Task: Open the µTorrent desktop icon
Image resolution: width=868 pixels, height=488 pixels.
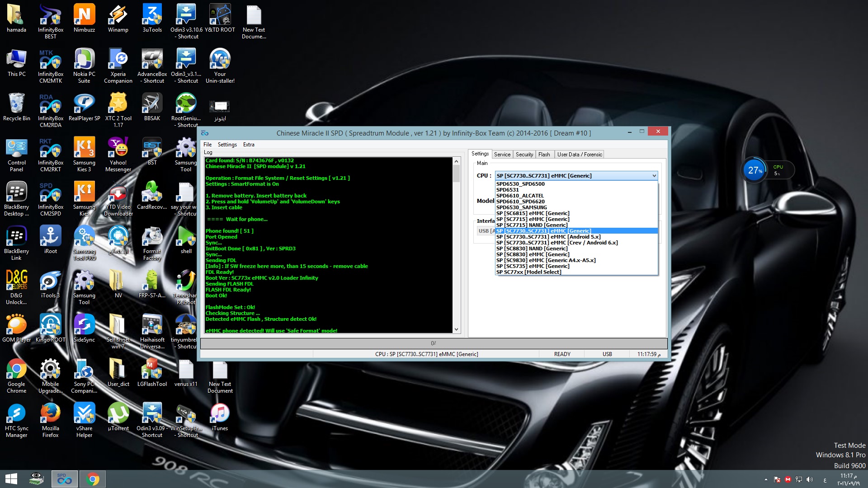Action: click(118, 417)
